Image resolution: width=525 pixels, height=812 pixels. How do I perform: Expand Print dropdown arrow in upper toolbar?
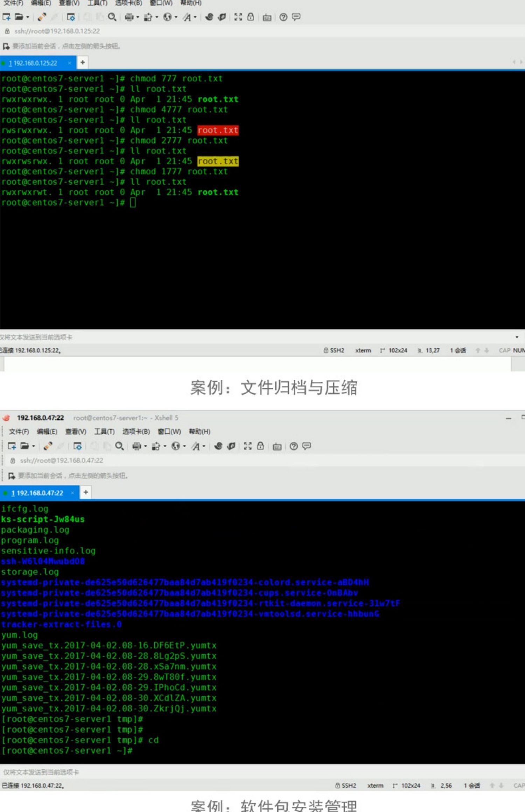(138, 17)
